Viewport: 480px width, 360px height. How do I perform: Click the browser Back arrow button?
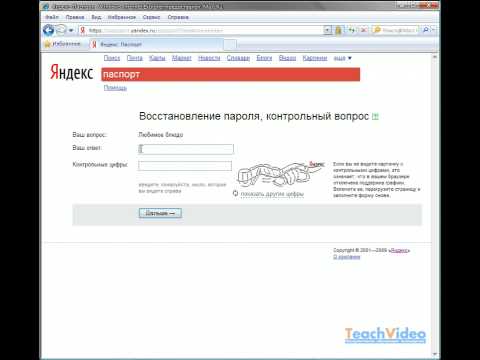pyautogui.click(x=49, y=30)
